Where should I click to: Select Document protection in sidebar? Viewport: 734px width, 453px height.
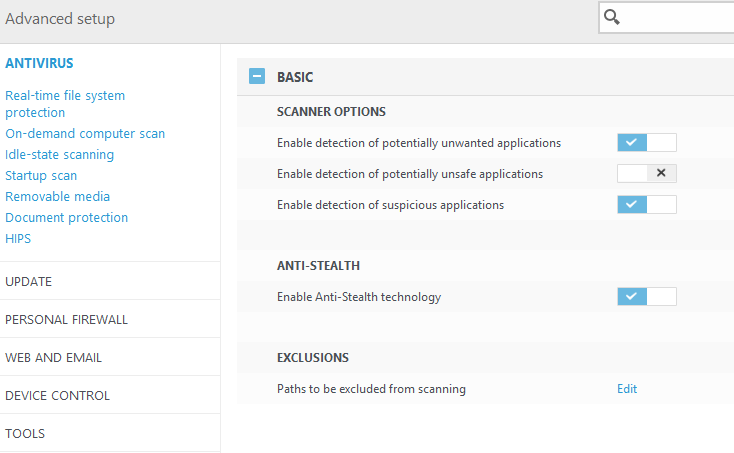67,218
